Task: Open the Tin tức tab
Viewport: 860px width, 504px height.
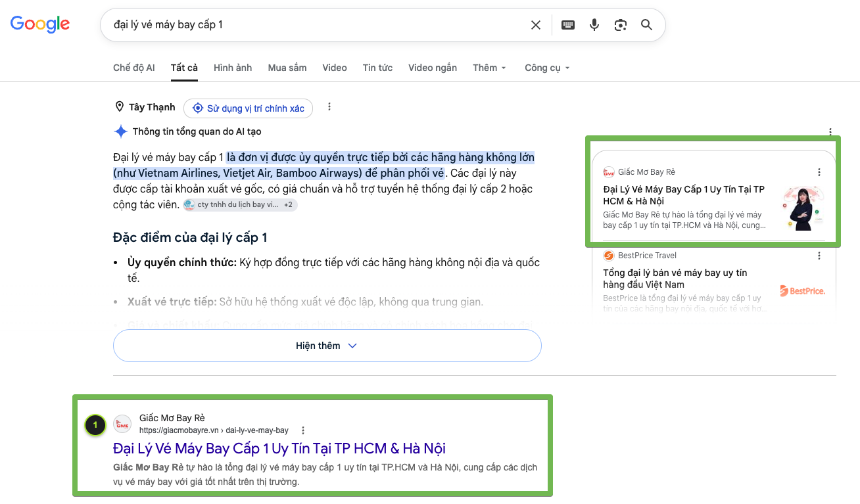Action: pos(377,68)
